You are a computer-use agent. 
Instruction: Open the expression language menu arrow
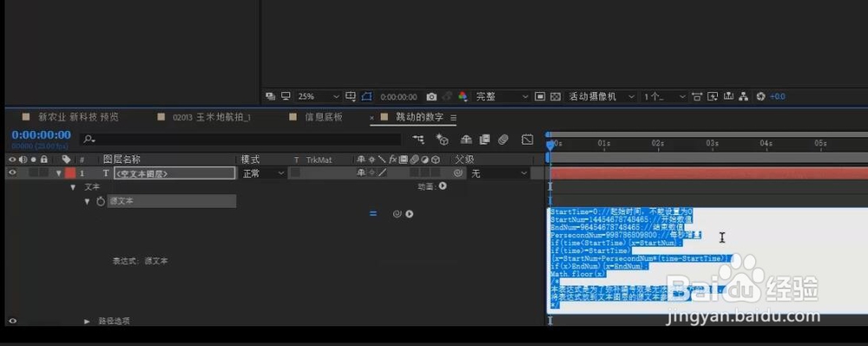410,214
